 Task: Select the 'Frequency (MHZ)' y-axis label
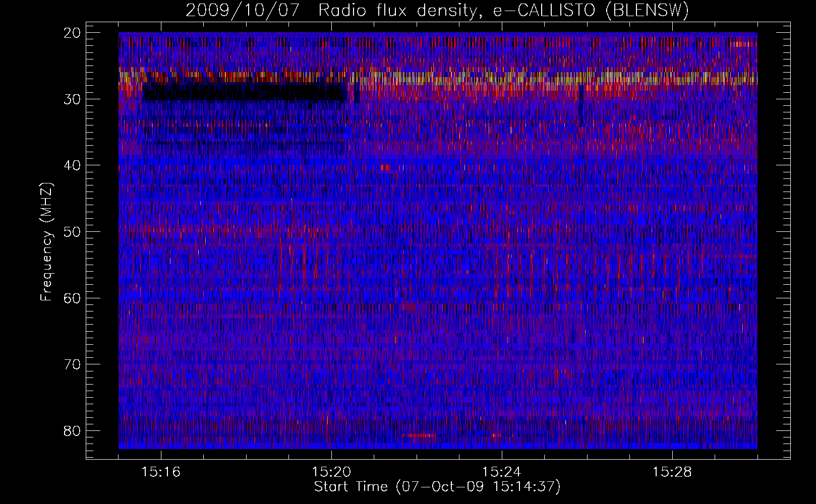46,242
